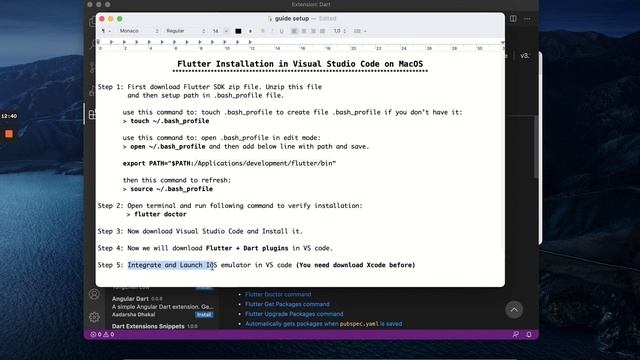This screenshot has height=360, width=640.
Task: Click the VS Code editor scrollbar
Action: tap(536, 147)
